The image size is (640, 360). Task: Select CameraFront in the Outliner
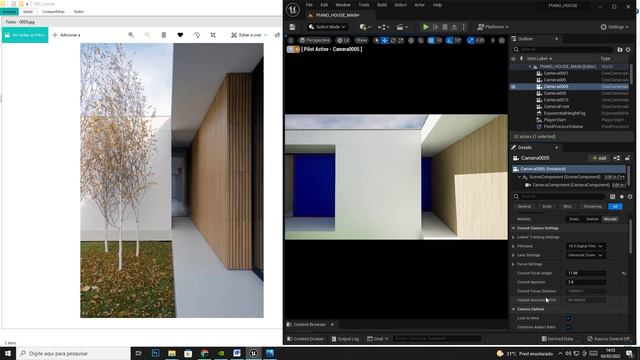tap(556, 107)
